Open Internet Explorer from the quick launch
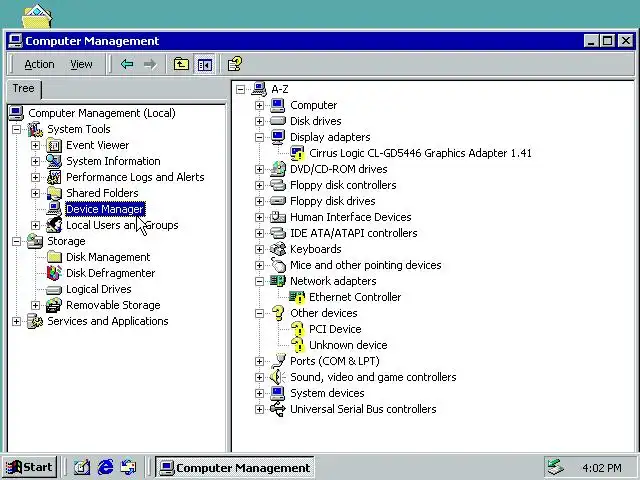Image resolution: width=640 pixels, height=480 pixels. pos(105,467)
